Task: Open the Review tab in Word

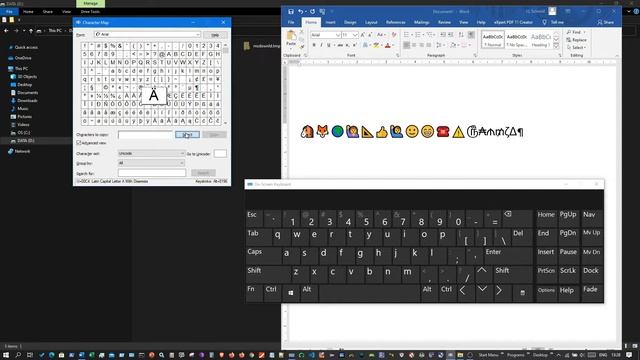Action: point(444,22)
